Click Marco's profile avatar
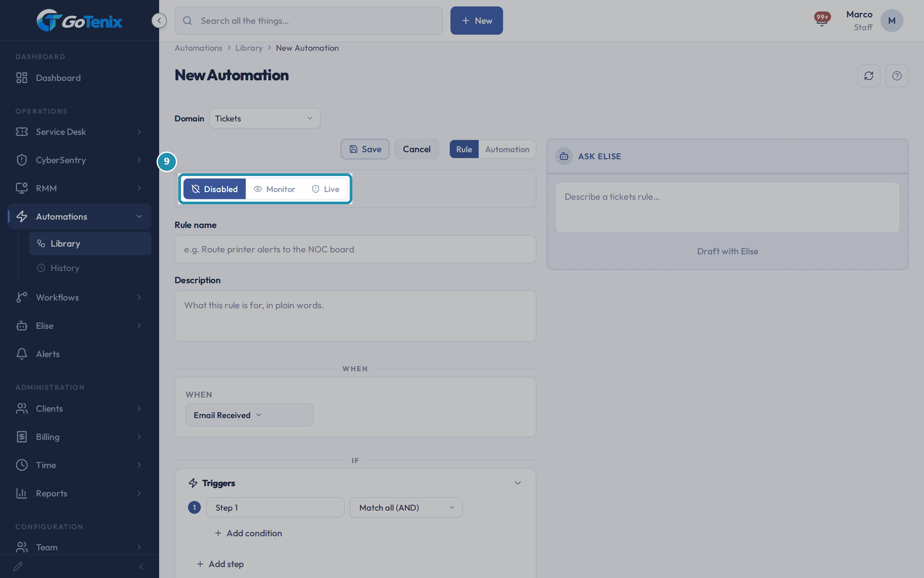The image size is (924, 578). (x=892, y=21)
